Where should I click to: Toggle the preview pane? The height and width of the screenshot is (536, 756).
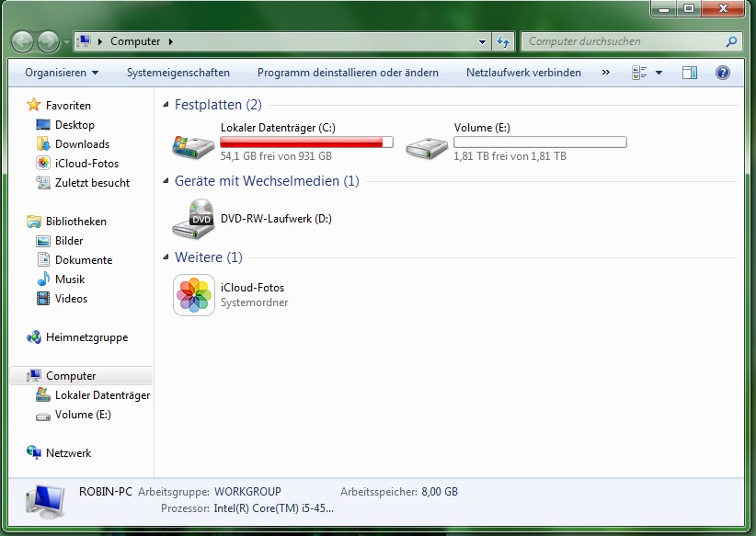tap(690, 73)
